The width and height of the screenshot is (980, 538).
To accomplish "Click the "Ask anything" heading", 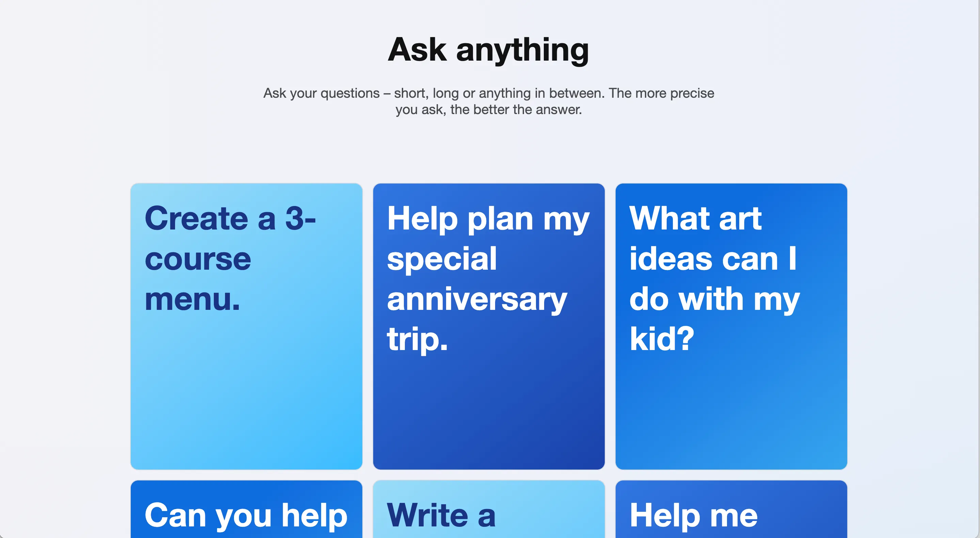I will click(x=489, y=49).
